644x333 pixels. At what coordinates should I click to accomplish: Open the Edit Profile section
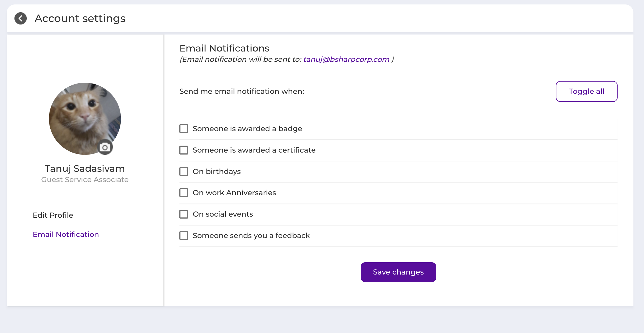click(53, 215)
